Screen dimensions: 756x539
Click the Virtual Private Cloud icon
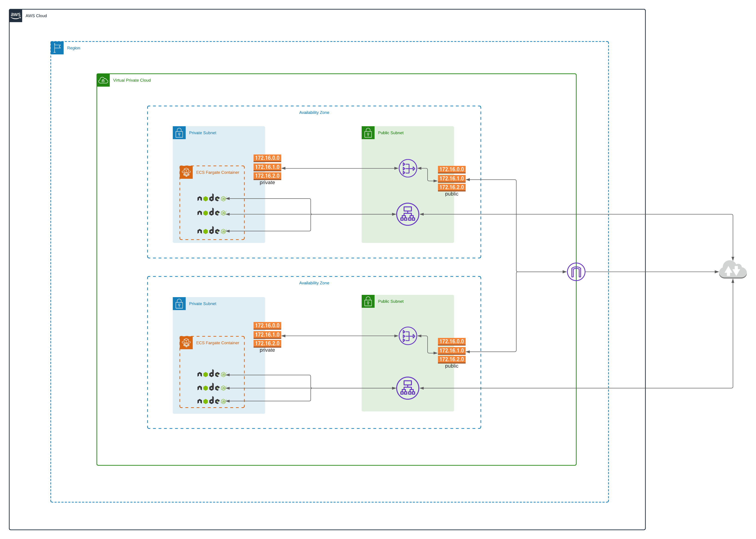pos(103,80)
